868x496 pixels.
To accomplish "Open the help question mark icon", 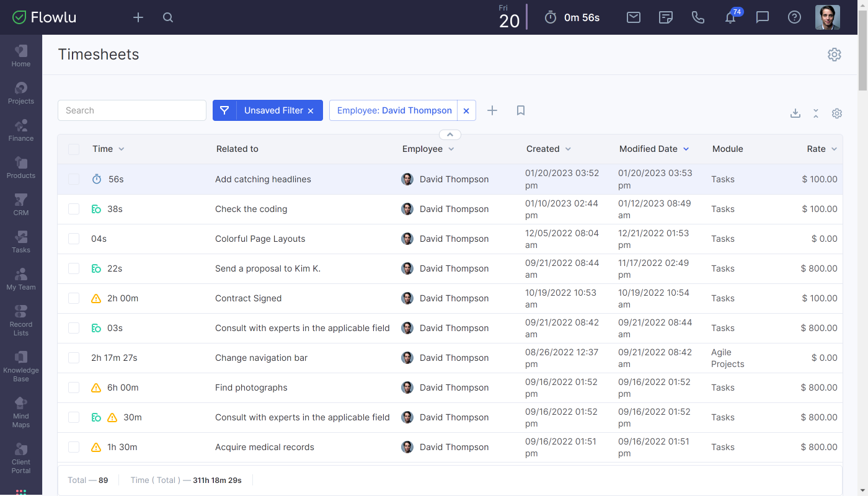I will (x=795, y=17).
